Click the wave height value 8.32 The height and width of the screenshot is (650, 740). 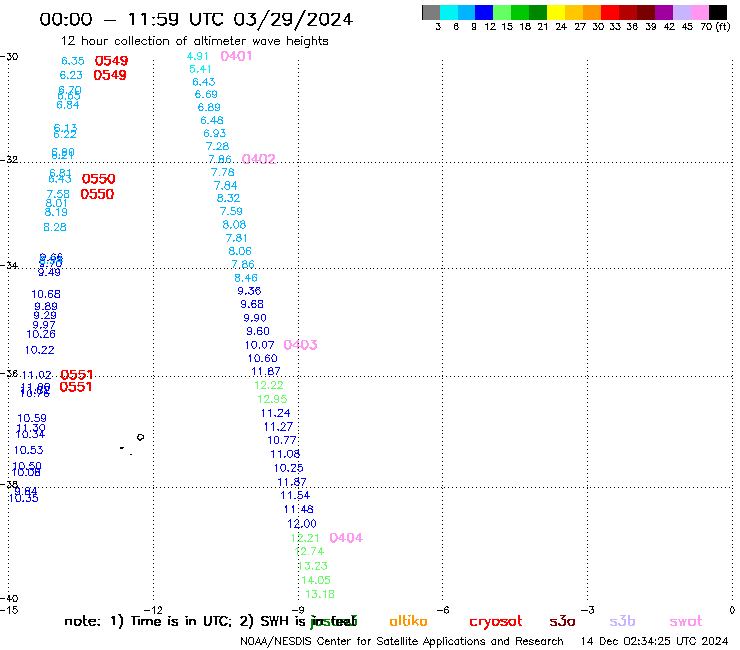click(x=228, y=198)
